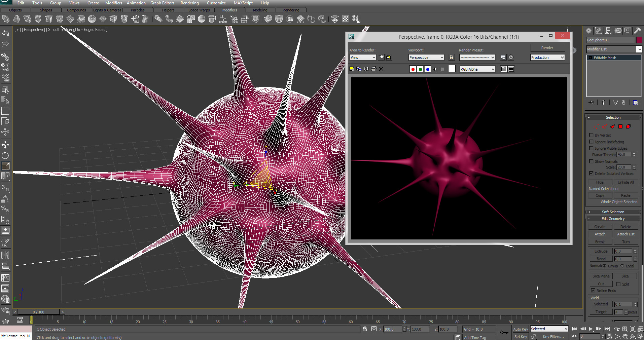Open the Utilities hammer panel tab

(637, 31)
